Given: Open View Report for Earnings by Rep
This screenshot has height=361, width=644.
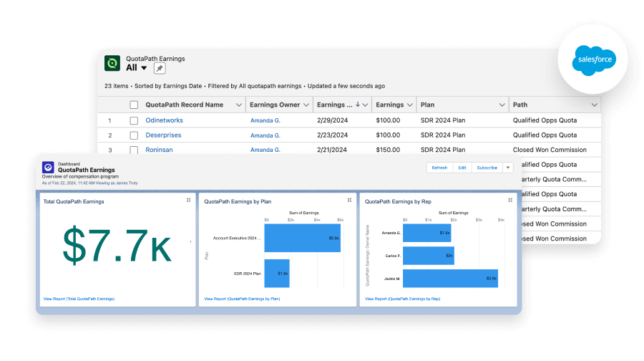Looking at the screenshot, I should click(x=402, y=299).
